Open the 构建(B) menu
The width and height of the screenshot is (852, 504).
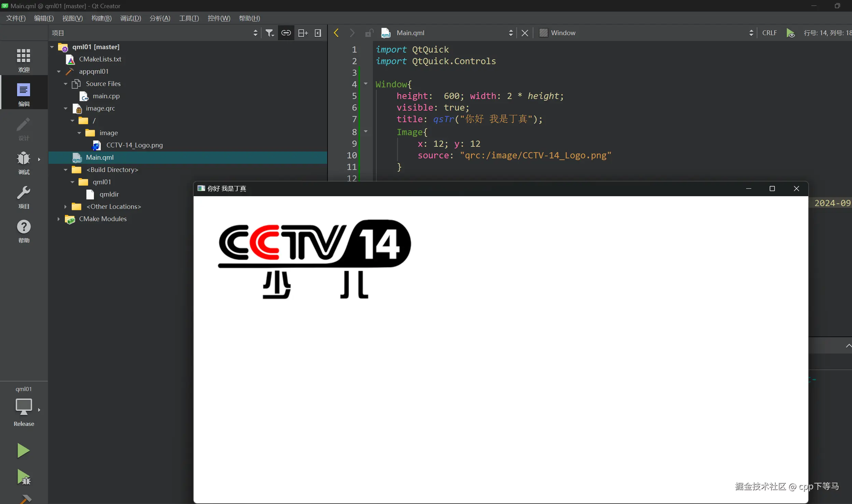tap(101, 18)
